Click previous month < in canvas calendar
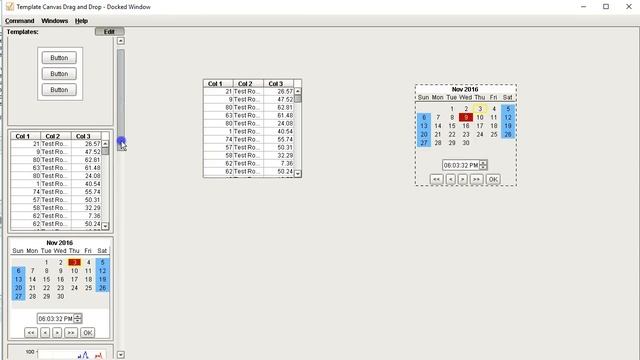The image size is (640, 360). pos(451,180)
